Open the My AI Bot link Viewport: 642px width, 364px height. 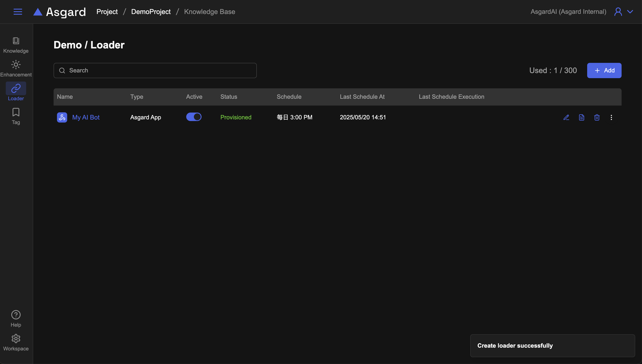[86, 117]
